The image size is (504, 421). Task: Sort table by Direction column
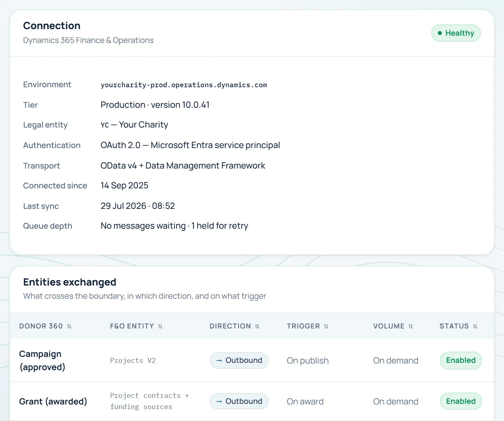click(x=234, y=326)
